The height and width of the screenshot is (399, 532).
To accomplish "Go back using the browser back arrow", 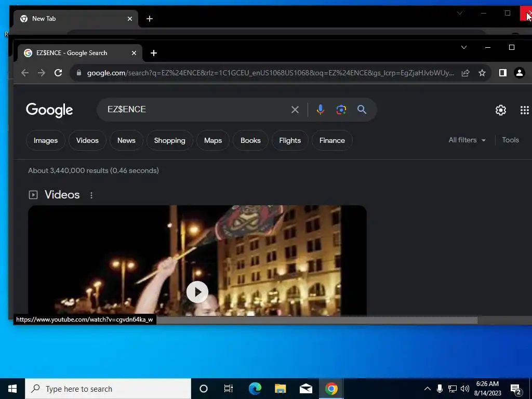I will [25, 73].
